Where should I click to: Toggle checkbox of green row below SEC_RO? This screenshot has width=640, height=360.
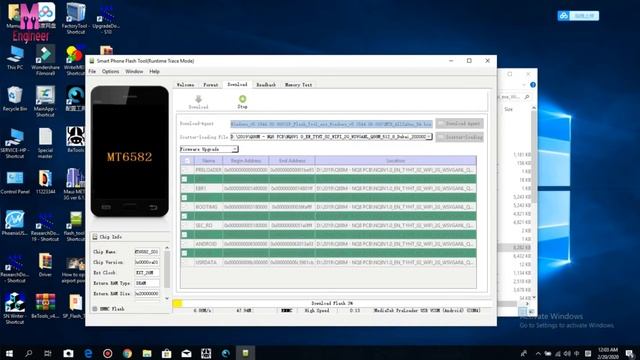coord(184,235)
